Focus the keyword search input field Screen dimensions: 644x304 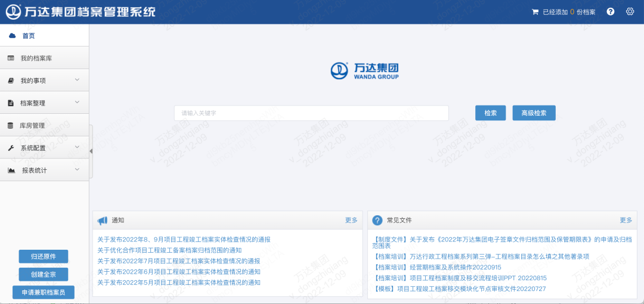coord(311,113)
